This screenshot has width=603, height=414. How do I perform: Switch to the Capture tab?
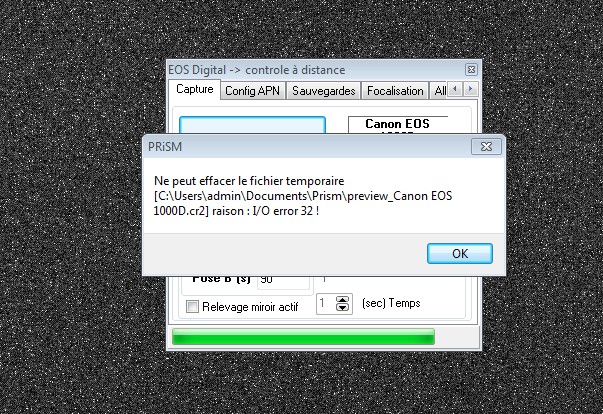coord(195,90)
